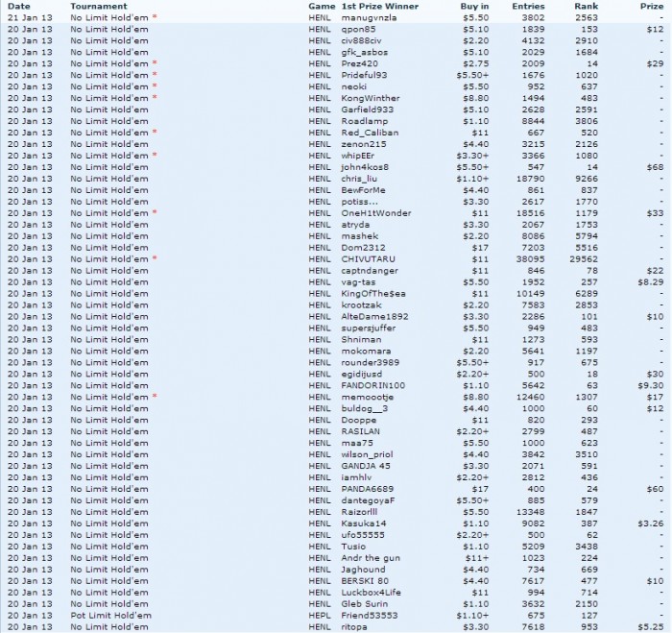
Task: Select winner name krootzak
Action: coord(361,305)
